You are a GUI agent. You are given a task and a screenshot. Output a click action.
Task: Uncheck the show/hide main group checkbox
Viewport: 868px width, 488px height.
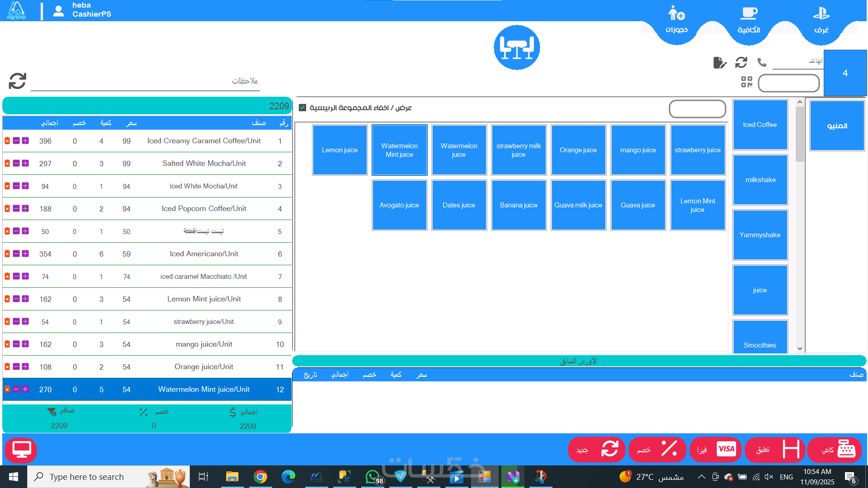pyautogui.click(x=302, y=108)
